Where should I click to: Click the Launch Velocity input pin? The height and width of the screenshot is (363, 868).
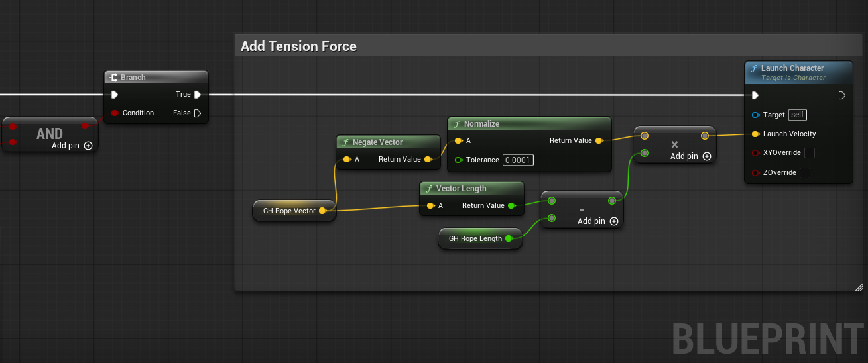755,134
